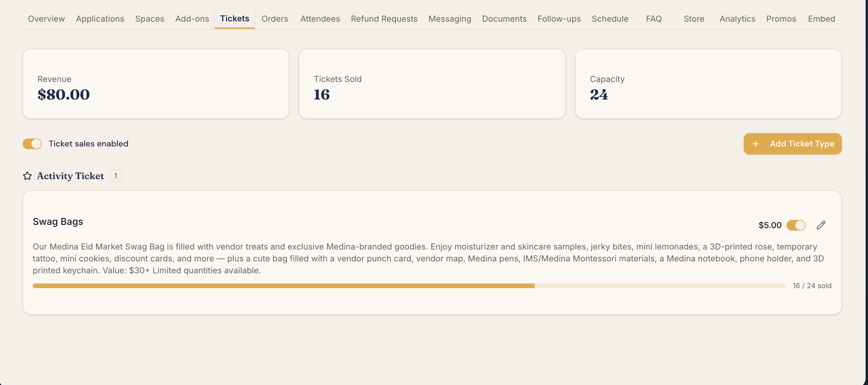This screenshot has height=385, width=868.
Task: Open the FAQ tab
Action: [x=654, y=19]
